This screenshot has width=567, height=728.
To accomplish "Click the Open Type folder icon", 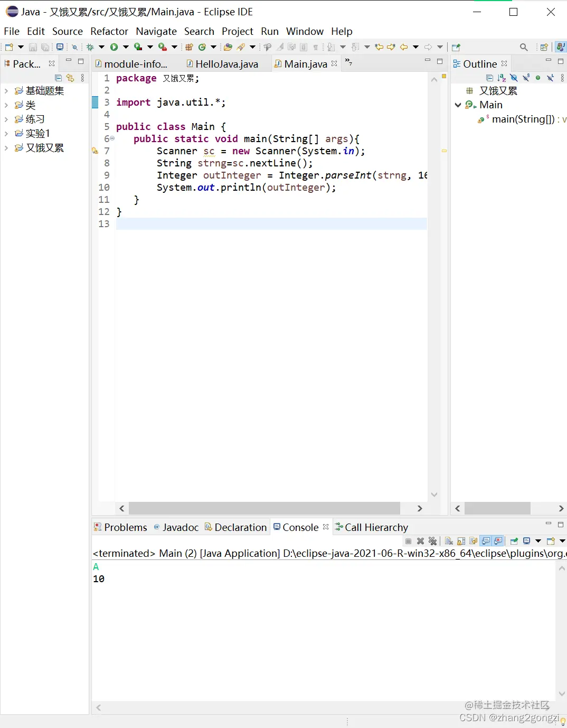I will pos(228,47).
